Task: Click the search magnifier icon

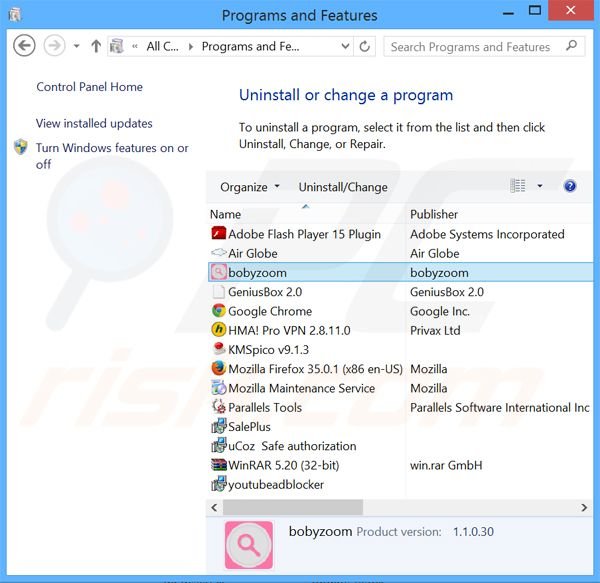Action: [571, 46]
